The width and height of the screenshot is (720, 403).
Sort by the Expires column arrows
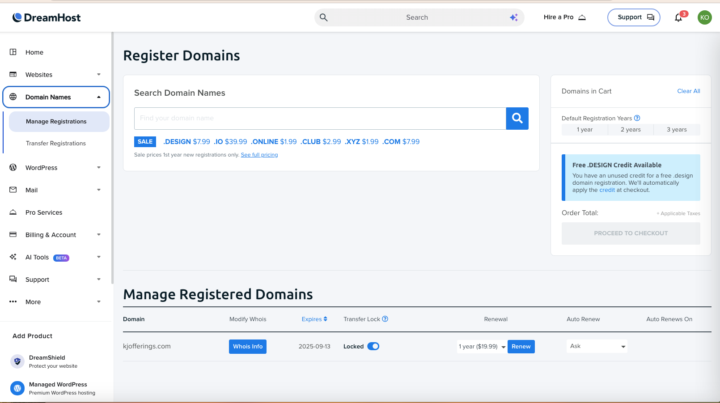coord(325,319)
